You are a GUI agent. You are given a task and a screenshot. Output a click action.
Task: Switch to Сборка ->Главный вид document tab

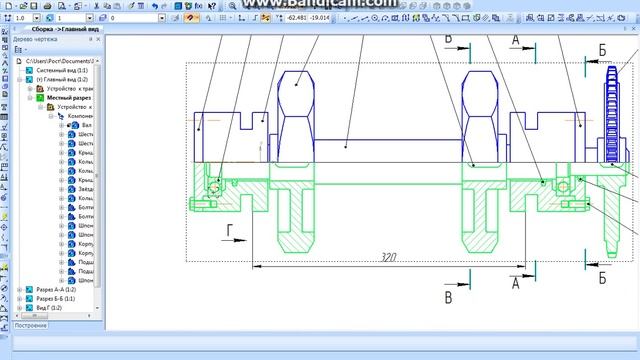pyautogui.click(x=64, y=29)
